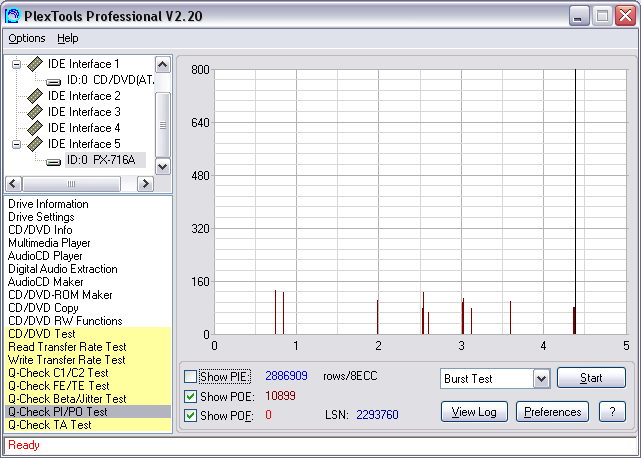The width and height of the screenshot is (641, 458).
Task: Select CD/DVD Info list entry
Action: point(88,230)
